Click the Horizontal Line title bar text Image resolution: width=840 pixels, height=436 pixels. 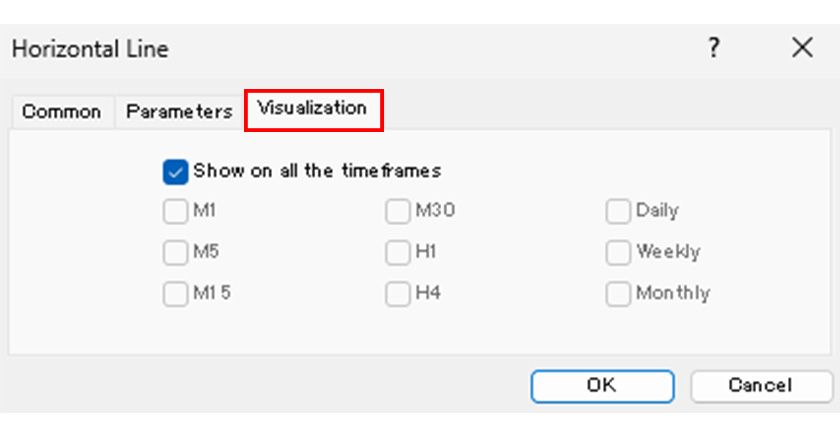click(x=90, y=48)
